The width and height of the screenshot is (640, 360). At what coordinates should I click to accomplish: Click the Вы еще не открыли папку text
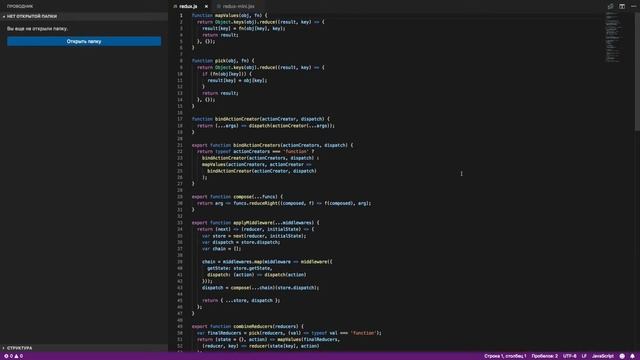coord(37,29)
